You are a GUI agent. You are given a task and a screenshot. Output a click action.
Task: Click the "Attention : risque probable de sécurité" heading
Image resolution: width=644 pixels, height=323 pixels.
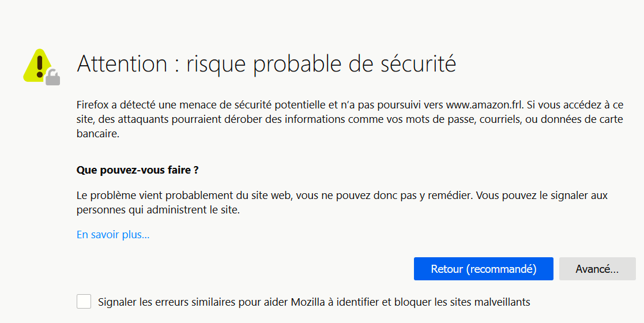pos(266,63)
